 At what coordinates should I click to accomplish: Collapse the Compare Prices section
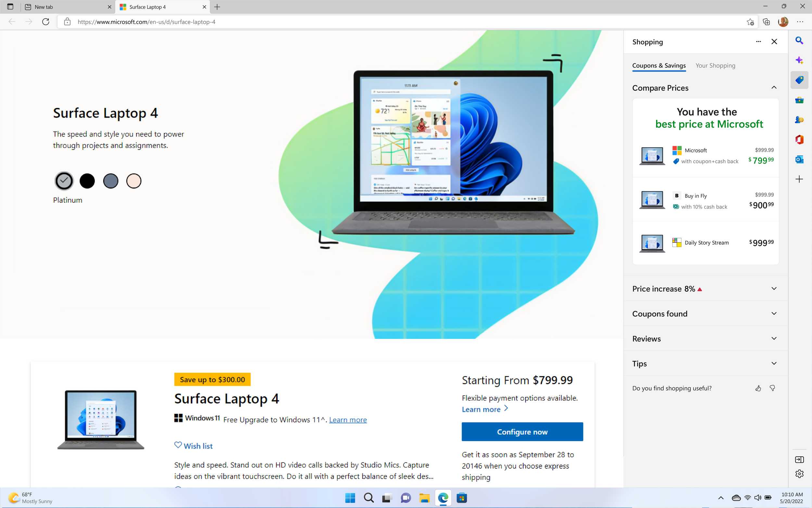pos(774,88)
